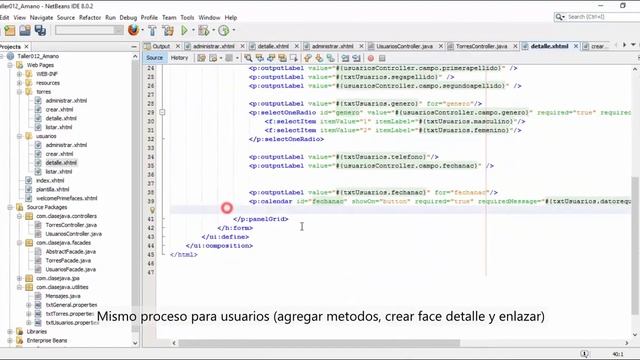
Task: Click the Find Previous Occurrence icon
Action: [259, 58]
